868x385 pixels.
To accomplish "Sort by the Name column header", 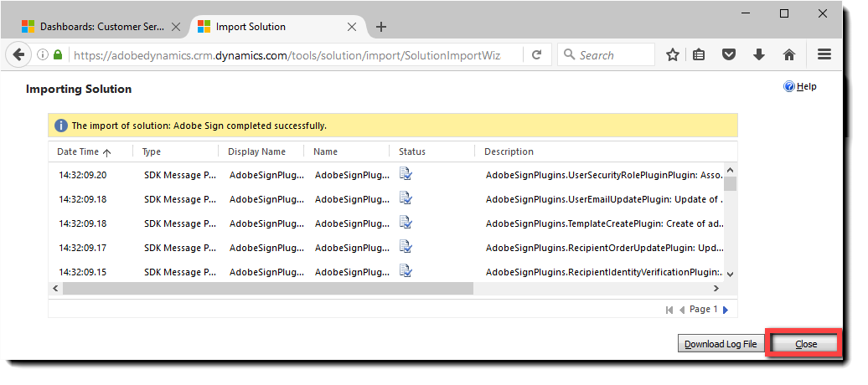I will pos(325,151).
